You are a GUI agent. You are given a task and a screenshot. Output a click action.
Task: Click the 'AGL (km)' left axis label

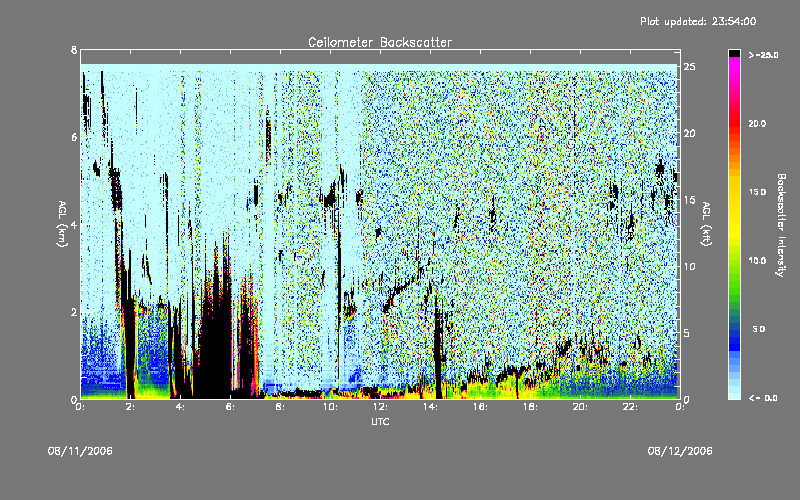(62, 224)
